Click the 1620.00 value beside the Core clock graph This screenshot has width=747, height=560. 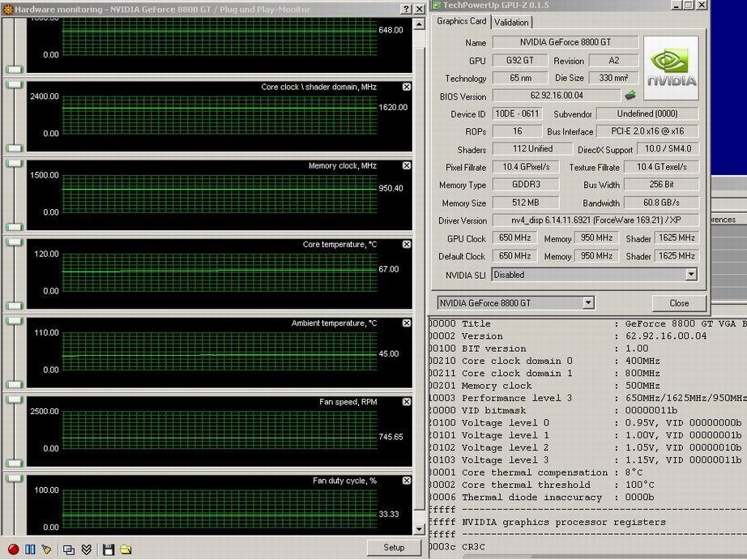393,107
